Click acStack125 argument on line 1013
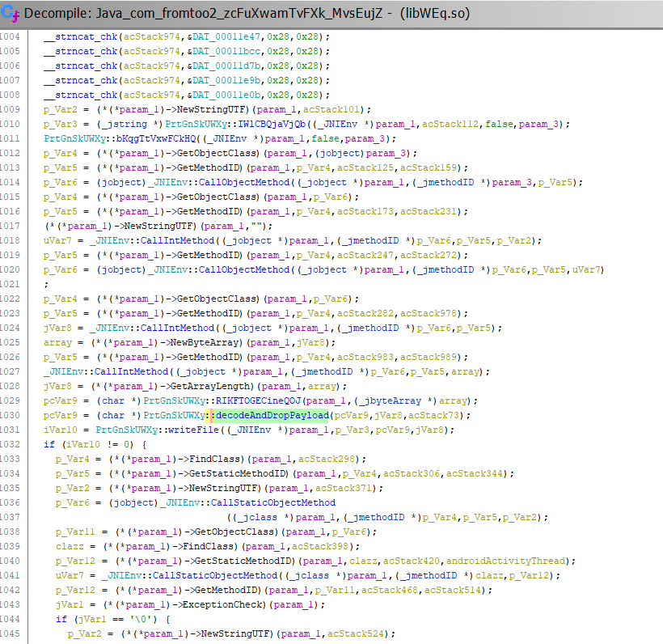Screen dimensions: 663x644 coord(365,168)
